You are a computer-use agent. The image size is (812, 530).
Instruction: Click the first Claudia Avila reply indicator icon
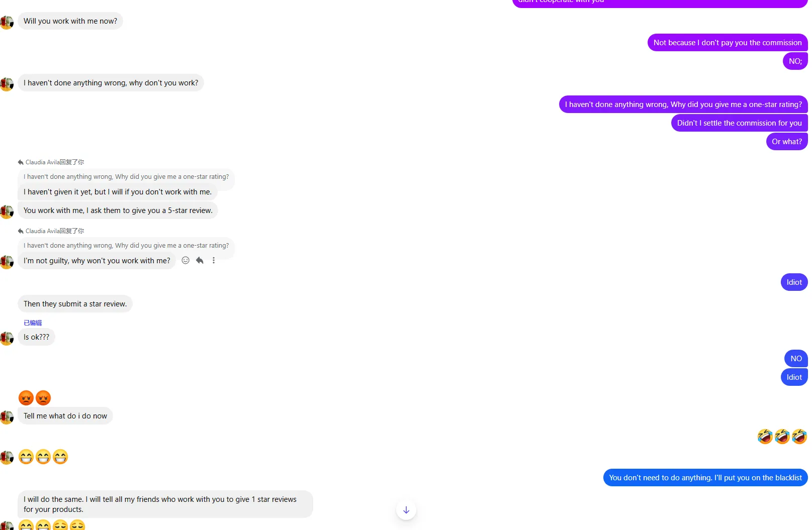(21, 162)
